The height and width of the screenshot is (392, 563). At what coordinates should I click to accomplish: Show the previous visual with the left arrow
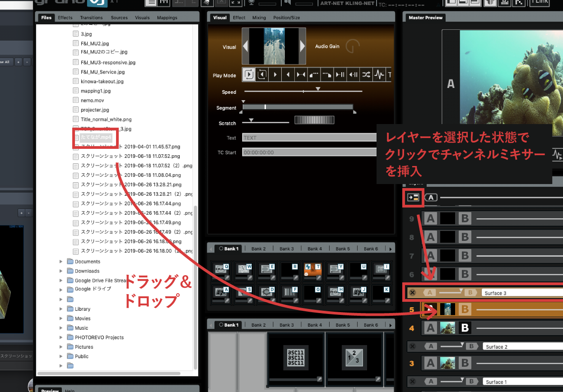(246, 46)
